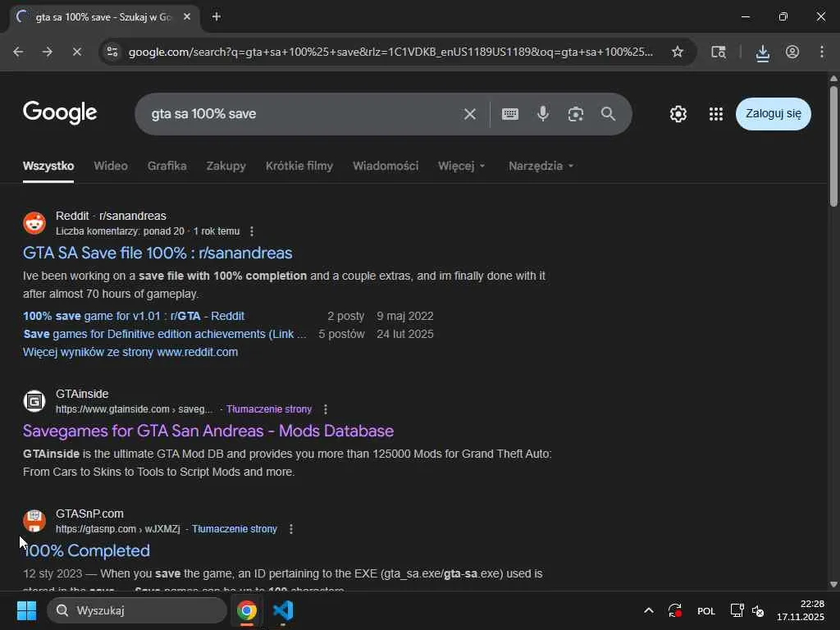
Task: Open a new browser tab
Action: (x=217, y=16)
